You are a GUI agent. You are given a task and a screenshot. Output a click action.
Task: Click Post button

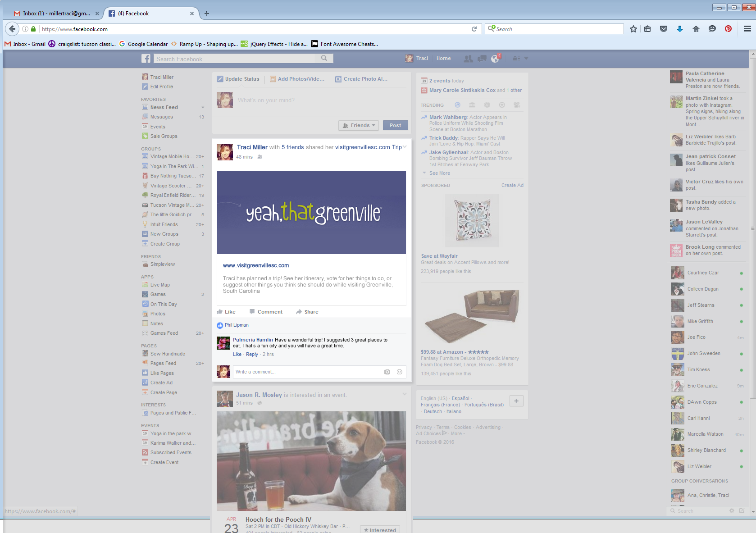[396, 125]
